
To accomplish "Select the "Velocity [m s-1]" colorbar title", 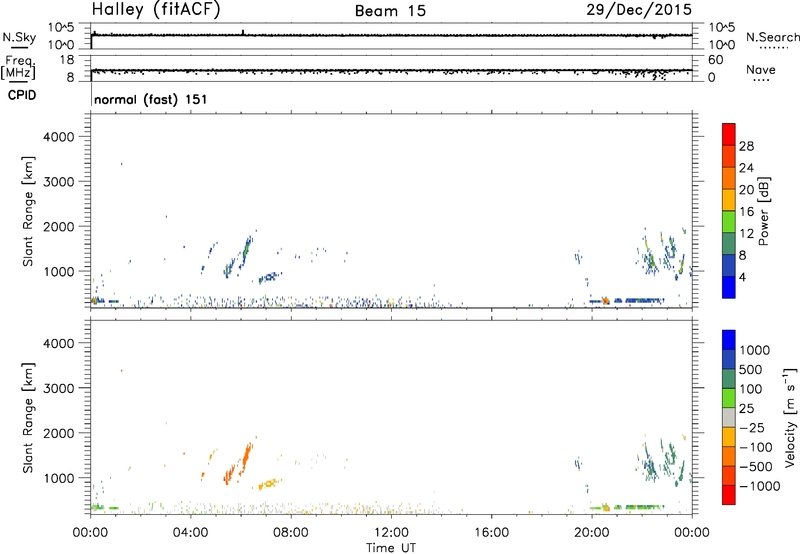I will coord(790,417).
